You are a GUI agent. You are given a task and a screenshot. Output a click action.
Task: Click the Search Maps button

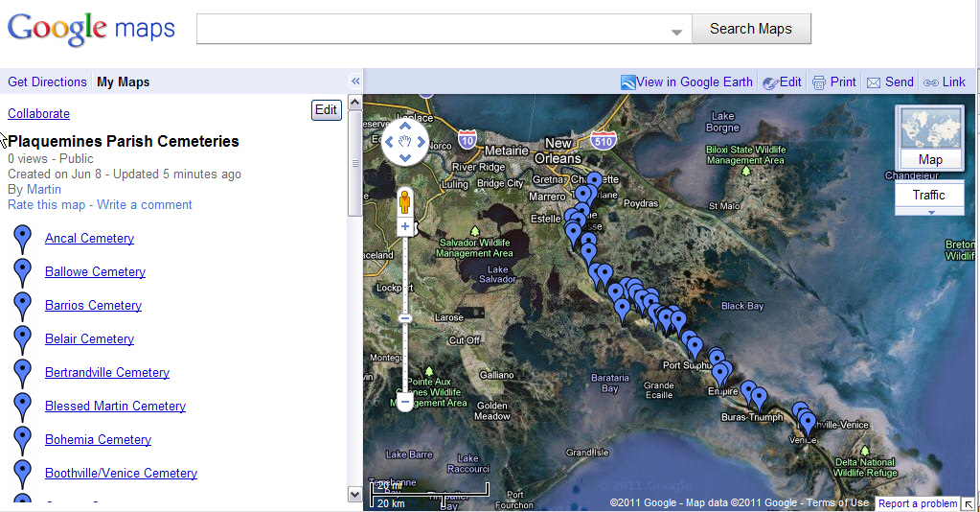click(x=751, y=29)
